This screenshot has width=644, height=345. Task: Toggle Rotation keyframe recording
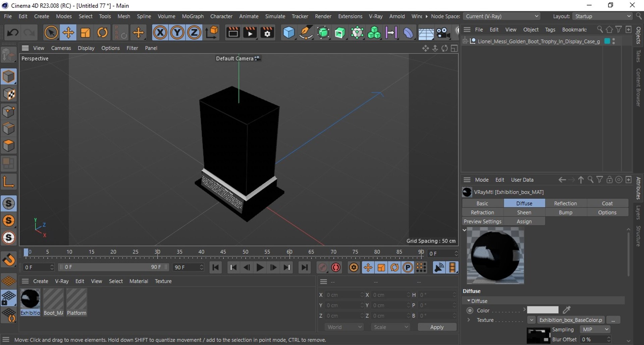[394, 267]
